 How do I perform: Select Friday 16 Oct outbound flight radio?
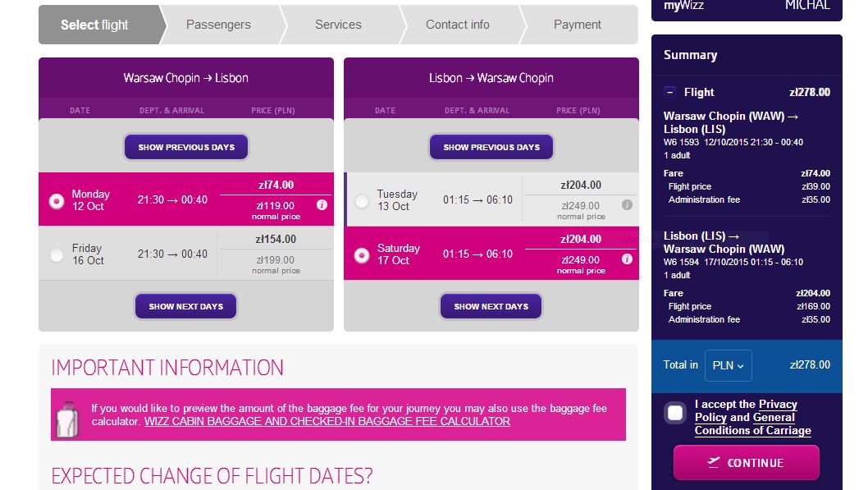click(x=57, y=255)
